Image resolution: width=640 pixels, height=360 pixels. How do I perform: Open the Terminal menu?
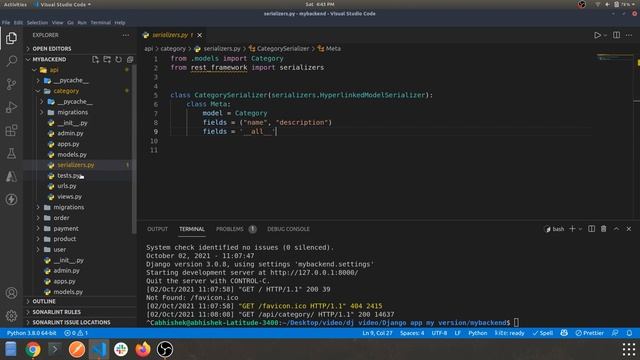click(100, 23)
